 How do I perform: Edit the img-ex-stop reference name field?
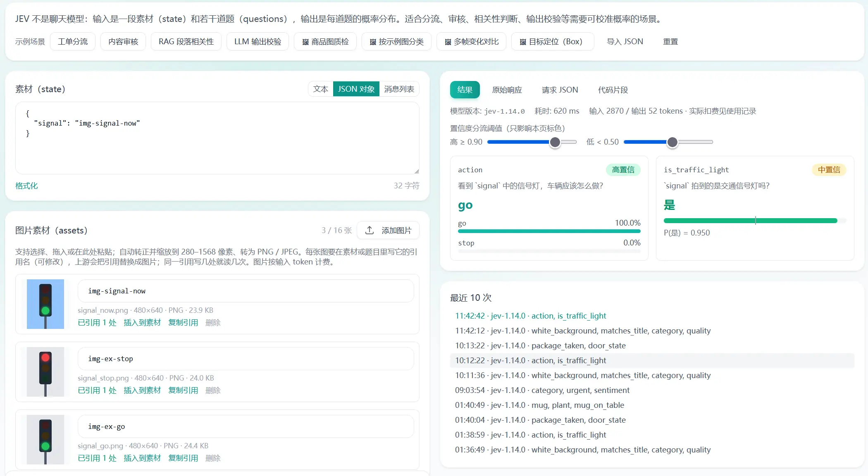(246, 359)
